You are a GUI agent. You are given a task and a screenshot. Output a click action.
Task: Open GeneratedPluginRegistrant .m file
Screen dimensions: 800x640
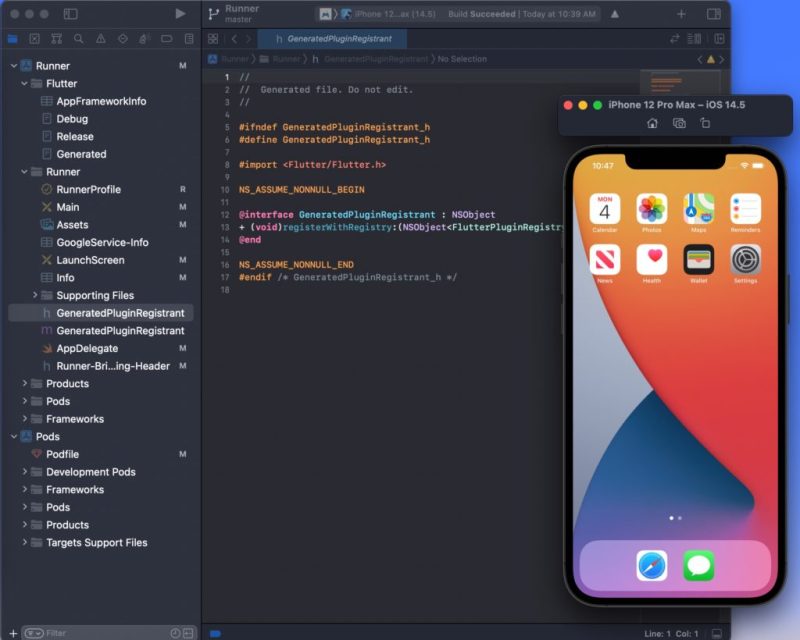(120, 331)
